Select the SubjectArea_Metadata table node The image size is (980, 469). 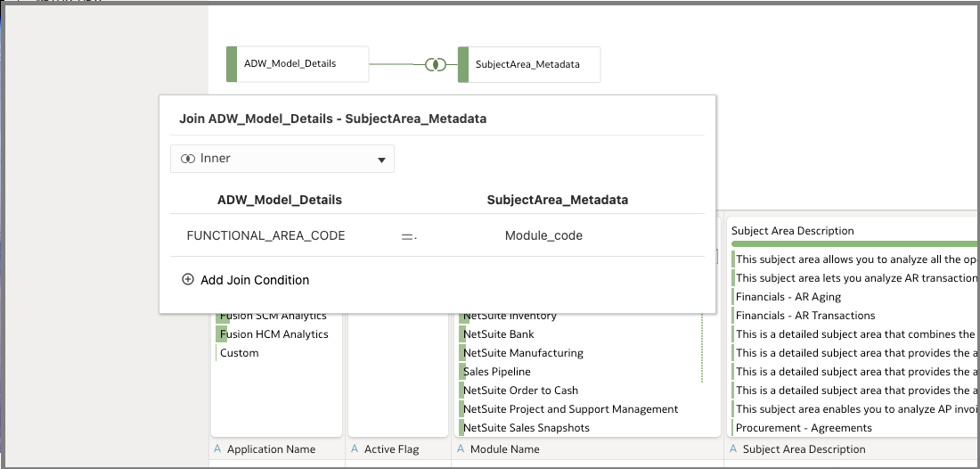pyautogui.click(x=528, y=64)
